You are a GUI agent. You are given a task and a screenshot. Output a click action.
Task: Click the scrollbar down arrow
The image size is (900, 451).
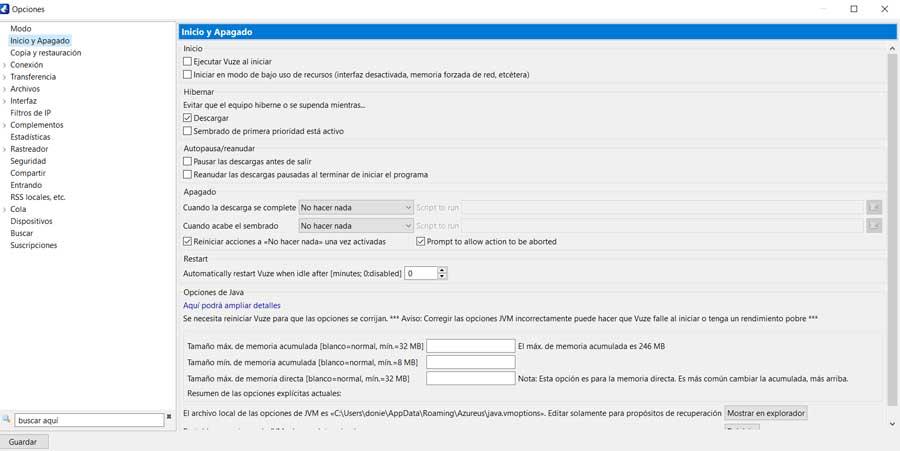(892, 423)
